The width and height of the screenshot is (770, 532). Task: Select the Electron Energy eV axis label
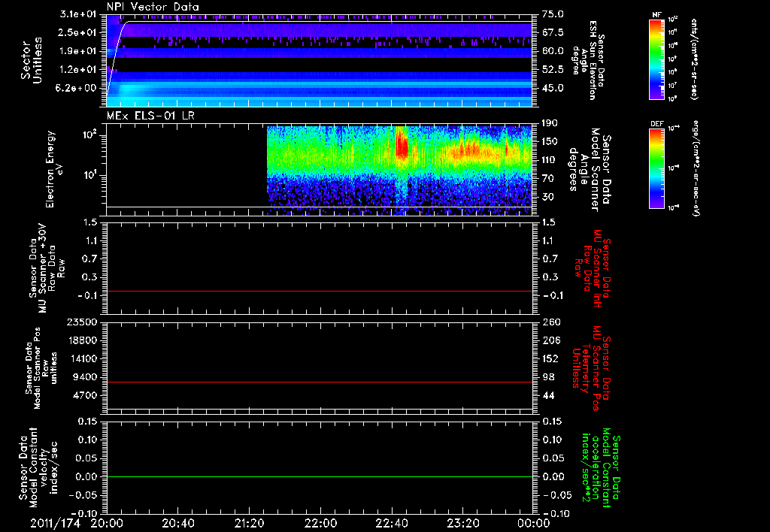(x=54, y=169)
